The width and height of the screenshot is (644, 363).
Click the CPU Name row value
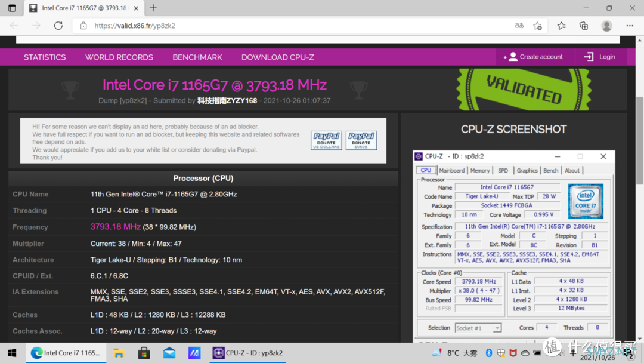coord(163,194)
